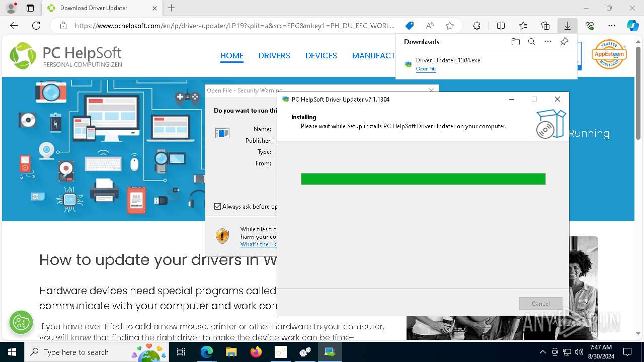The height and width of the screenshot is (362, 644).
Task: Minimize the Driver Updater installer window
Action: click(512, 99)
